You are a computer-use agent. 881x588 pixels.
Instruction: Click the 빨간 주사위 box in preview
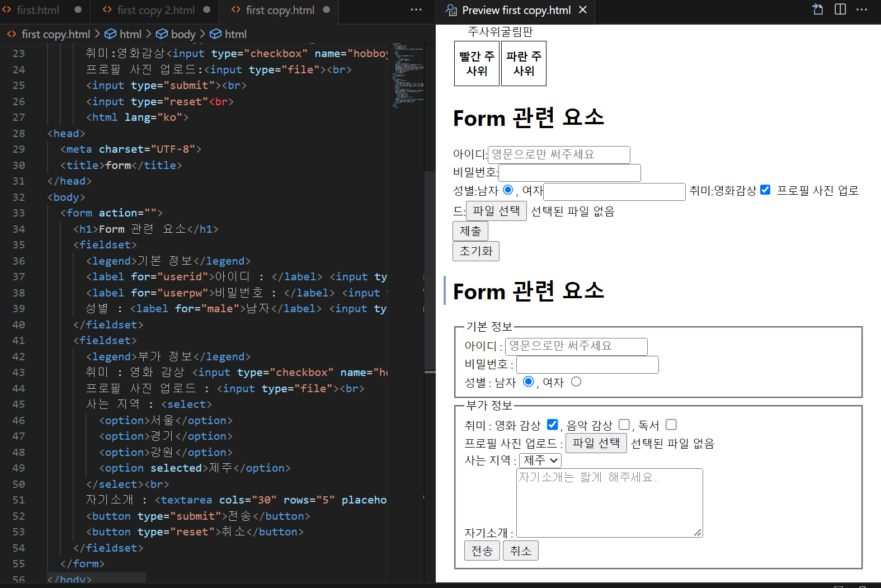(477, 63)
